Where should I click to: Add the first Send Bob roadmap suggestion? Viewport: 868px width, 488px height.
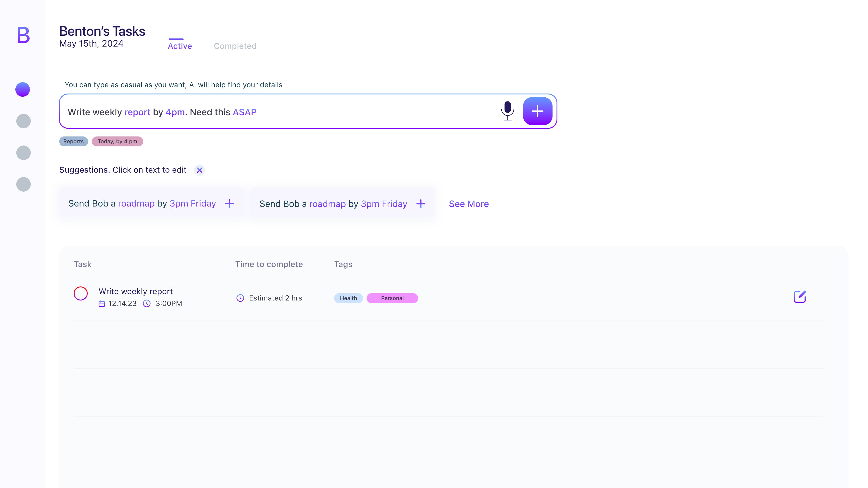click(x=229, y=203)
